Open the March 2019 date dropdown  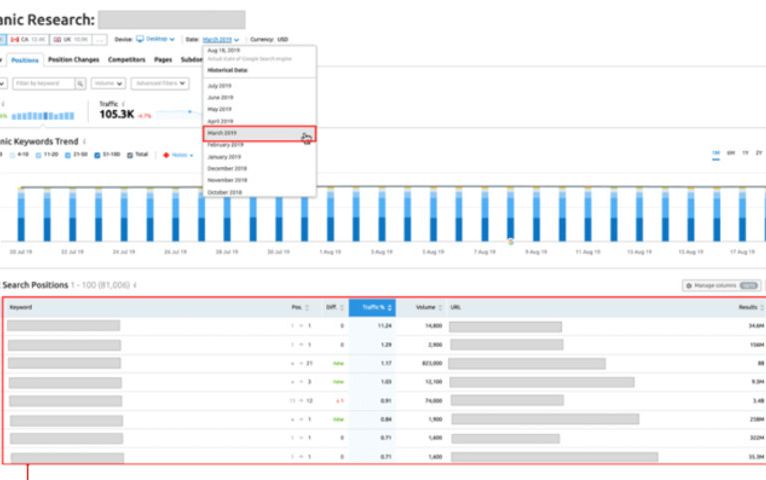[220, 39]
